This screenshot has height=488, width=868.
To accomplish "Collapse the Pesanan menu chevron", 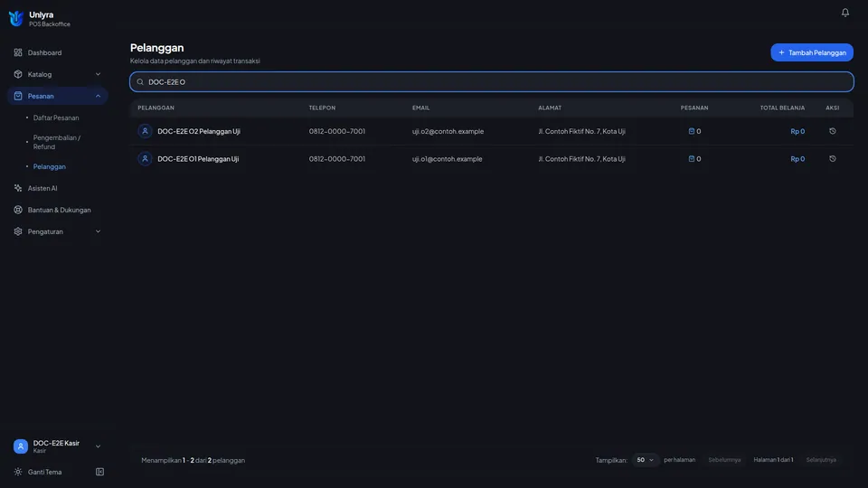I will [98, 96].
